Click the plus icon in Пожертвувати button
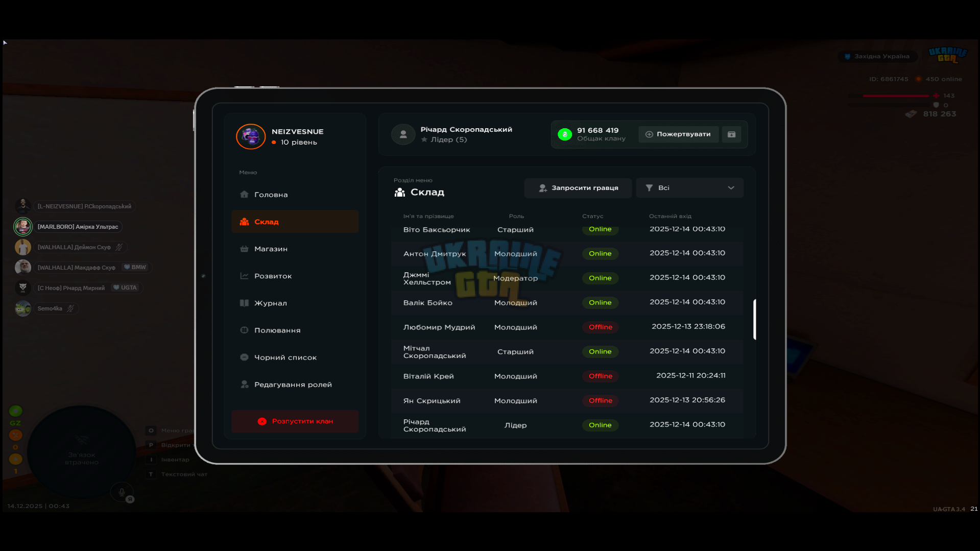Viewport: 980px width, 551px height. tap(649, 134)
